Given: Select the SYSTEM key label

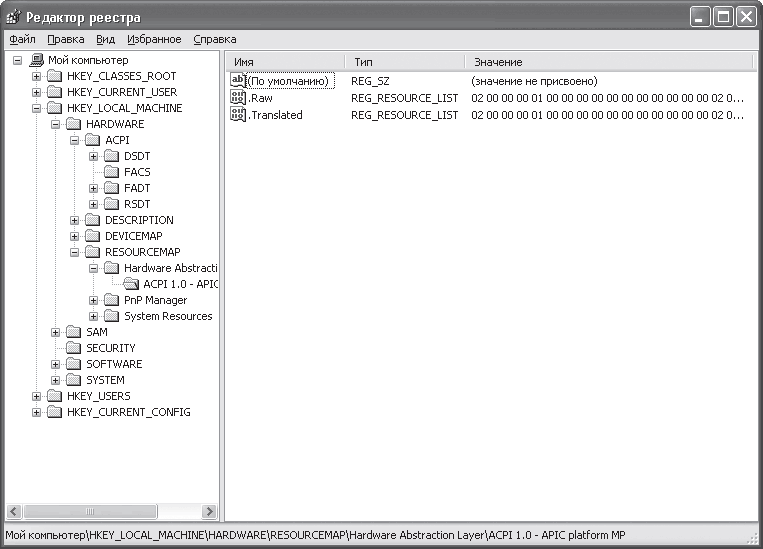Looking at the screenshot, I should click(105, 380).
